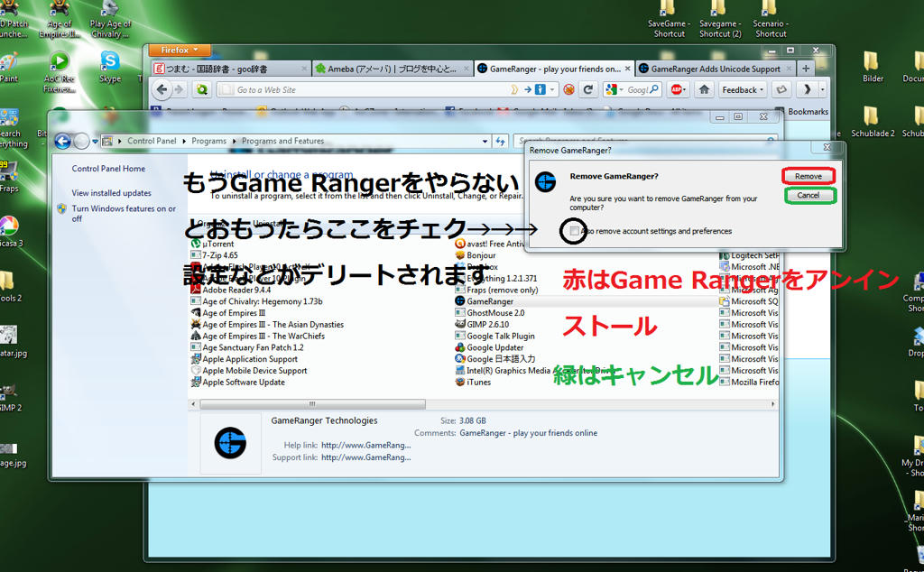The width and height of the screenshot is (924, 572).
Task: Expand the Control Panel address bar dropdown
Action: point(484,141)
